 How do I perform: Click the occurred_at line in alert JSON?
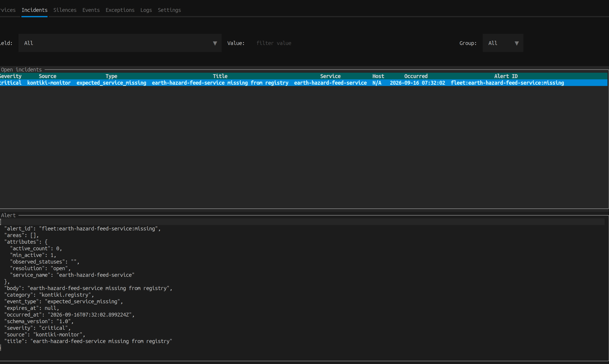[69, 315]
